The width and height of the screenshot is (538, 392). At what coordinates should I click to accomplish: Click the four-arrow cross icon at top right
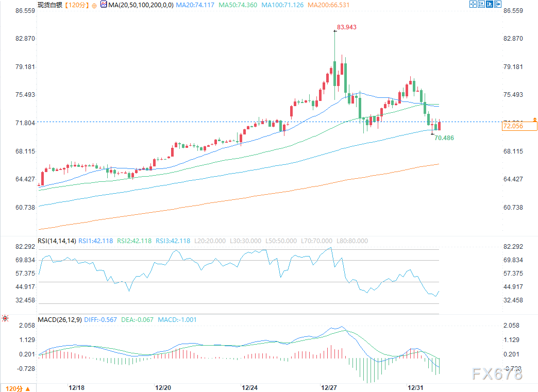473,5
